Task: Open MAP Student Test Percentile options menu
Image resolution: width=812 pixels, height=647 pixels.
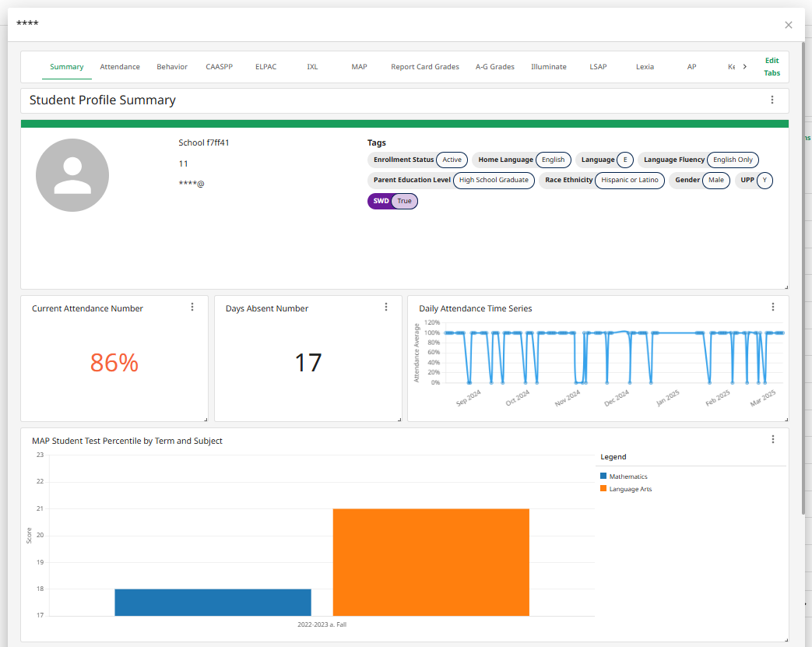Action: [x=773, y=439]
